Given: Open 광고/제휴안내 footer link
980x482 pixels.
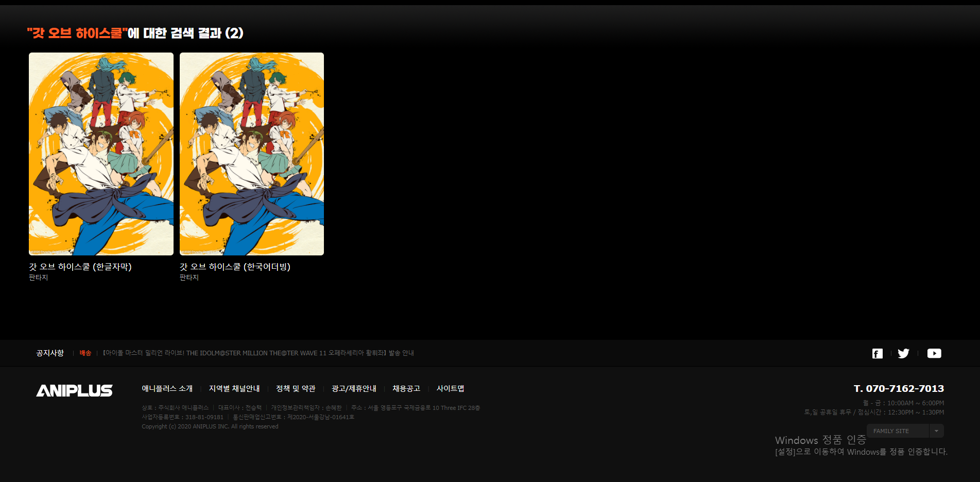Looking at the screenshot, I should (354, 389).
